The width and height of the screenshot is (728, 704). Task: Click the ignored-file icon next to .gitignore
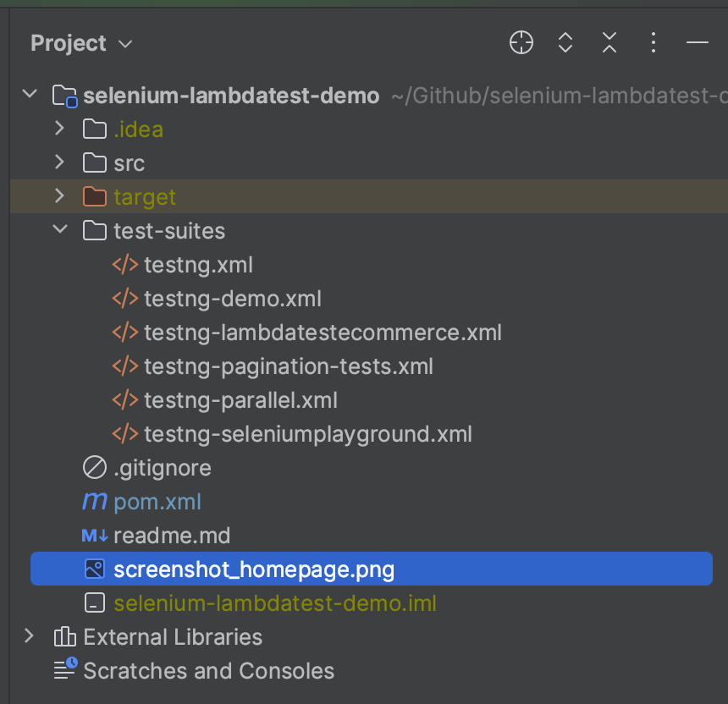[94, 467]
